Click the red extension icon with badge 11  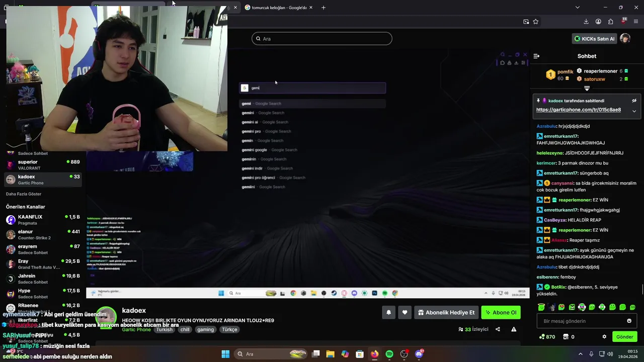coord(623,21)
